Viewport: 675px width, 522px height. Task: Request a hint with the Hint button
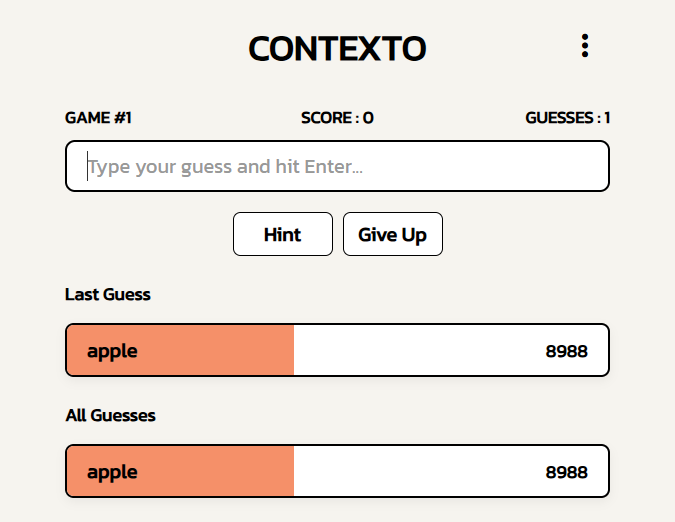point(283,234)
